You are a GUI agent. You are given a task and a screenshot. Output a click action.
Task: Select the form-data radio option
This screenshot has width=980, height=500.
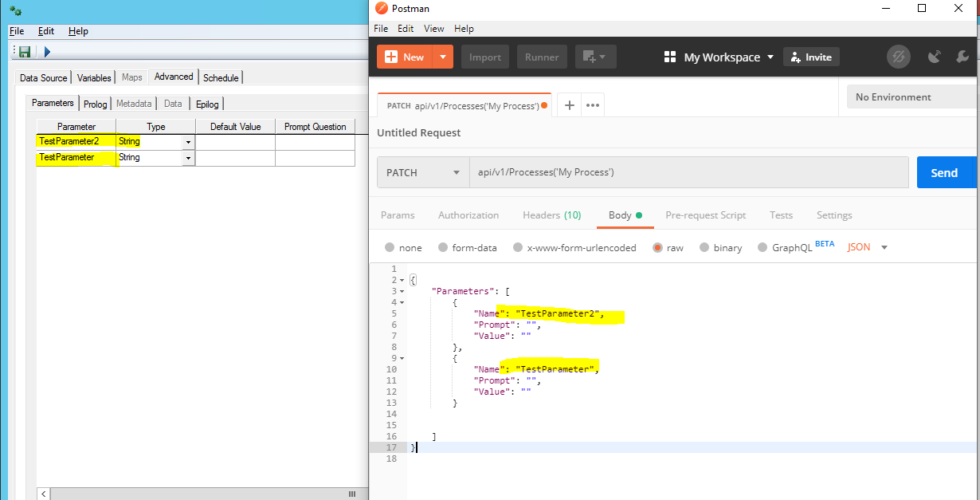pos(445,247)
